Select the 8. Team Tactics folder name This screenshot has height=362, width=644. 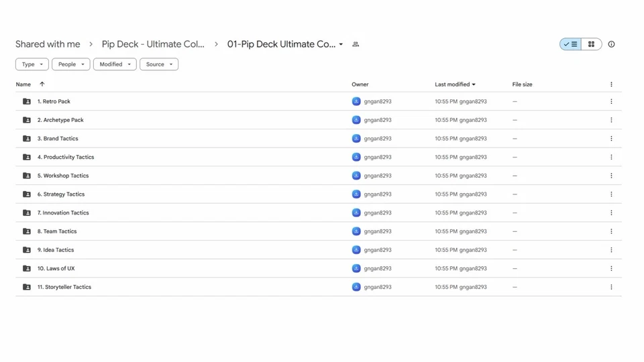point(57,231)
